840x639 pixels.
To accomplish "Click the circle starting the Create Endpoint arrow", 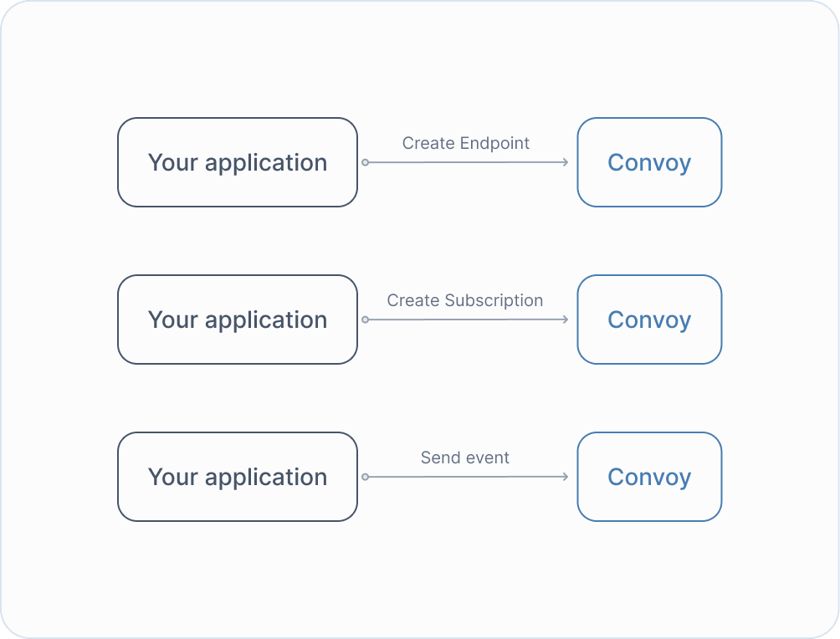I will tap(365, 162).
